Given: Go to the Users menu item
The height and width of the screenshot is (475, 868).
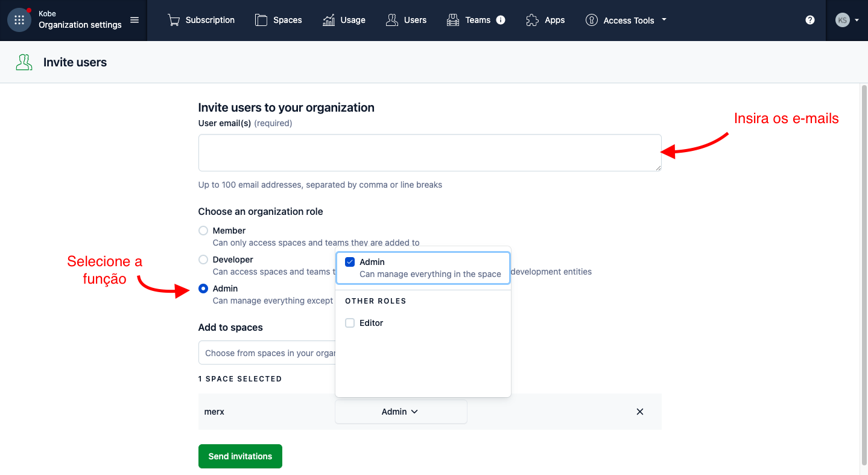Looking at the screenshot, I should (406, 20).
